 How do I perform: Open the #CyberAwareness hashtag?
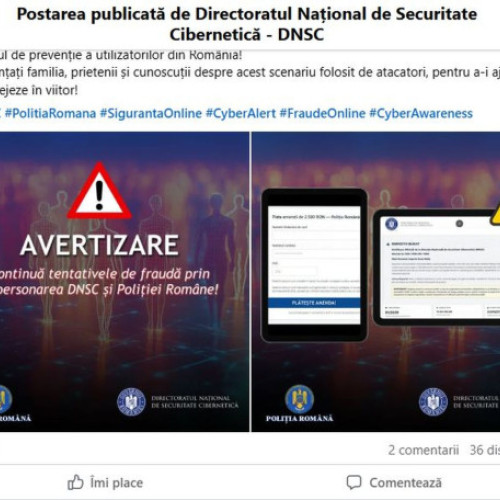(x=421, y=113)
